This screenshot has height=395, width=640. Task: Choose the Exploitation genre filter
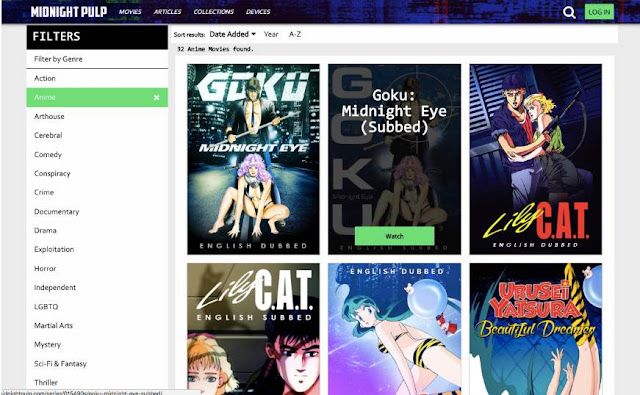[x=97, y=249]
